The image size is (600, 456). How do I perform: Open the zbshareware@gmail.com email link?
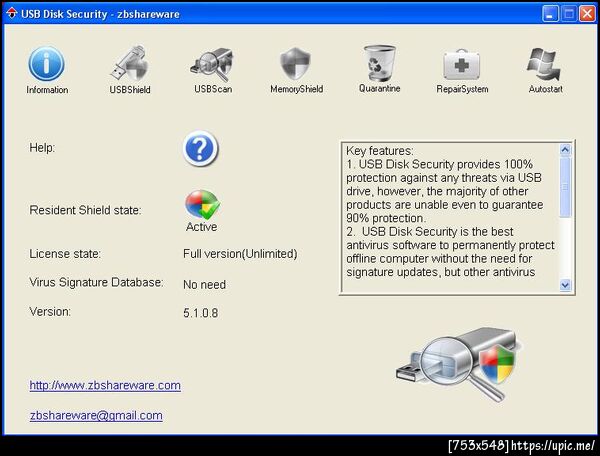(96, 415)
